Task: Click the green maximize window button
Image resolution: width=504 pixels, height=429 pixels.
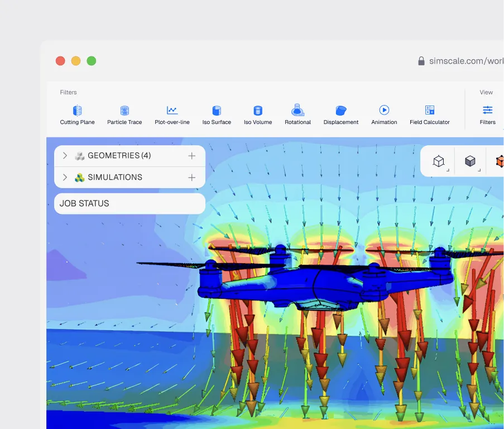Action: click(92, 61)
